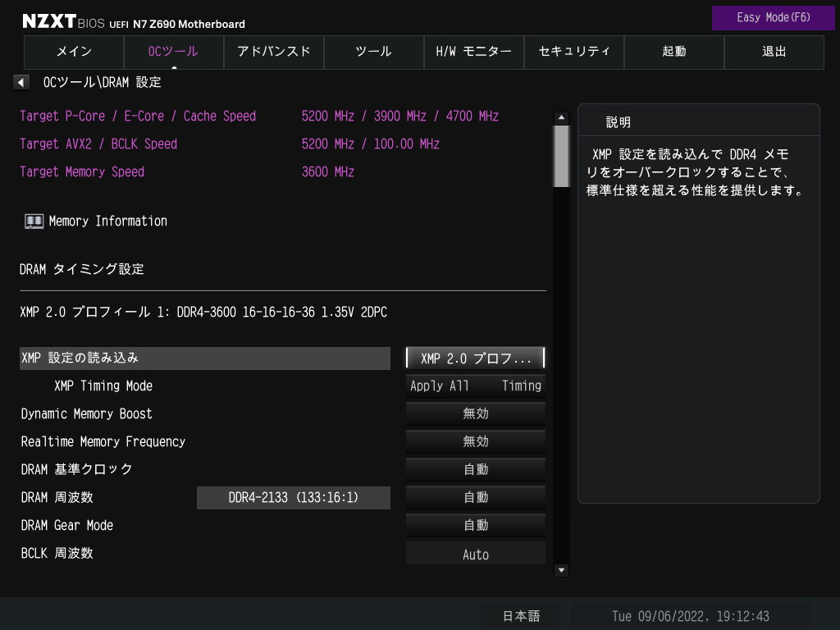Screen dimensions: 840x630
Task: Toggle Dynamic Memory Boost 無効 setting
Action: tap(476, 413)
